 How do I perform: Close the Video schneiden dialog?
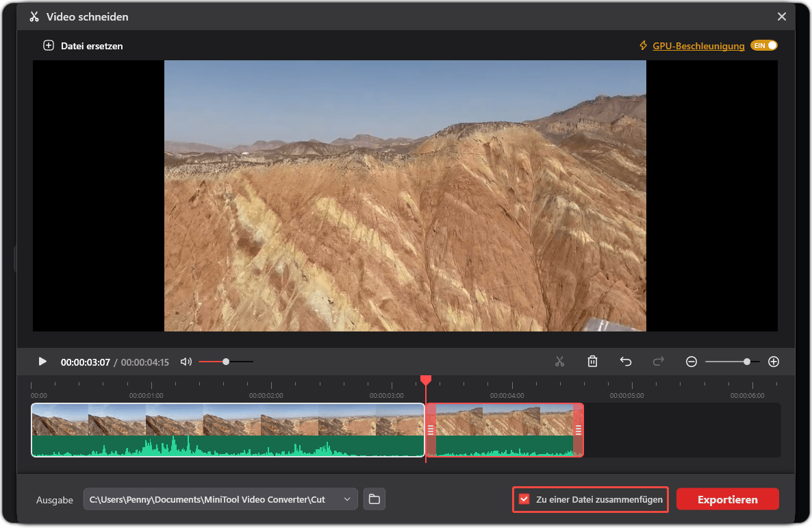[x=781, y=16]
